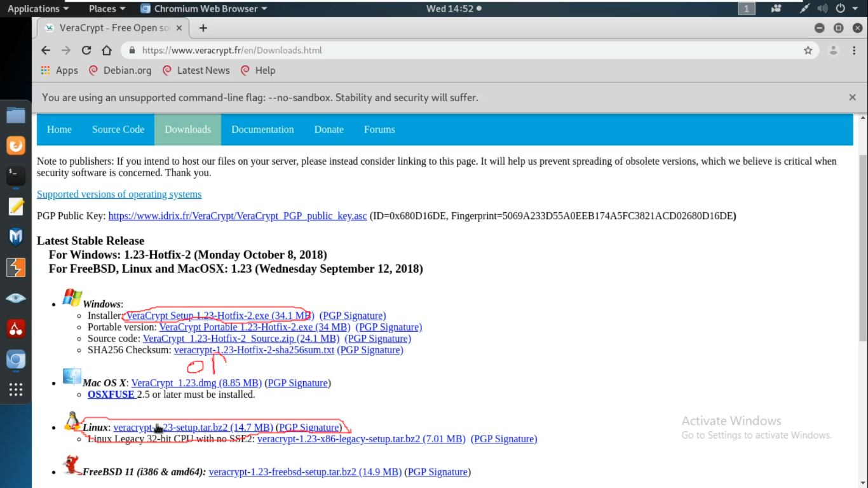The height and width of the screenshot is (488, 868).
Task: Open the Debian.org bookmark
Action: click(x=120, y=71)
